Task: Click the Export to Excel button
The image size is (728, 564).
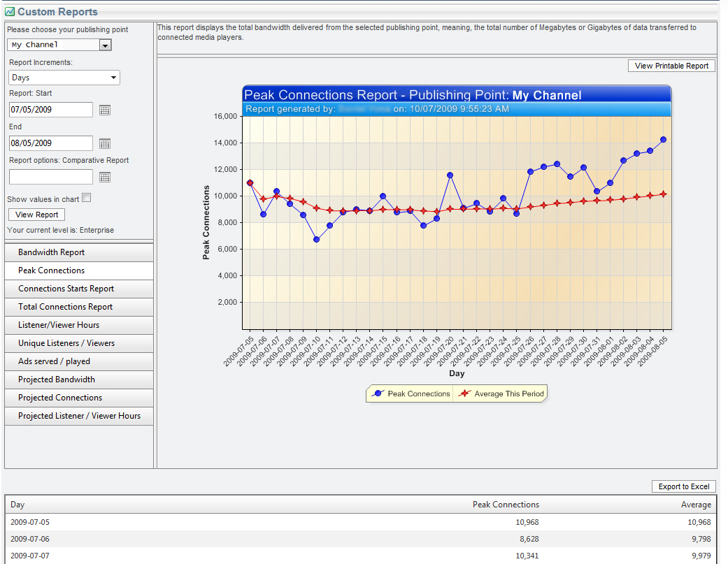Action: 683,486
